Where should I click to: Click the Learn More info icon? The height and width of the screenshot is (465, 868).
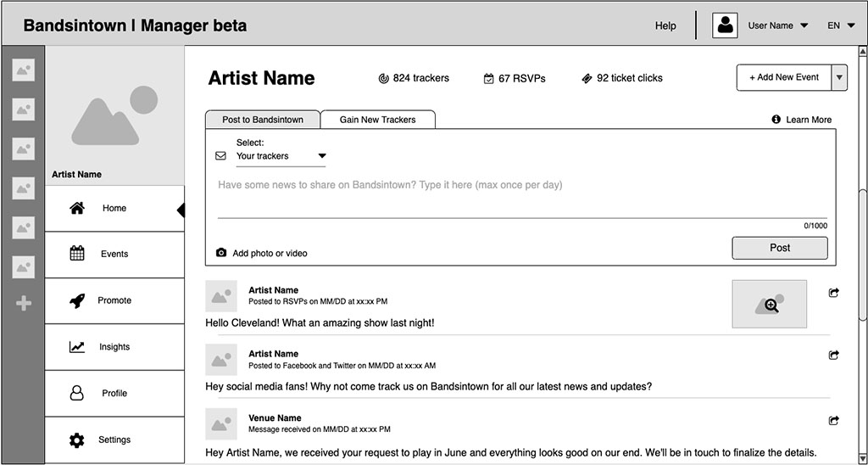click(776, 119)
